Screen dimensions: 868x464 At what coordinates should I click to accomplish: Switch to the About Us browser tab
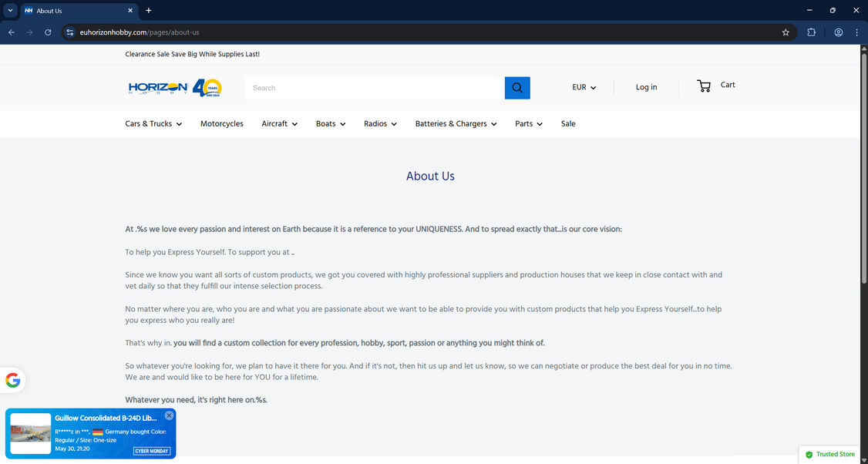click(x=72, y=11)
